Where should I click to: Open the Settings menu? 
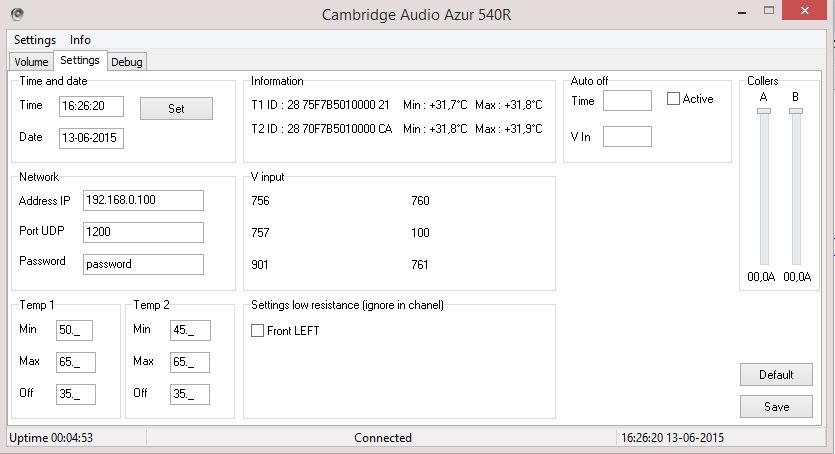click(x=35, y=40)
